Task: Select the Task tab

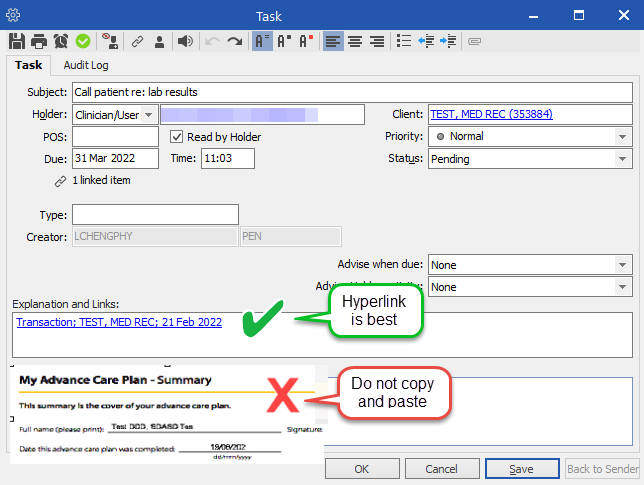Action: (x=28, y=64)
